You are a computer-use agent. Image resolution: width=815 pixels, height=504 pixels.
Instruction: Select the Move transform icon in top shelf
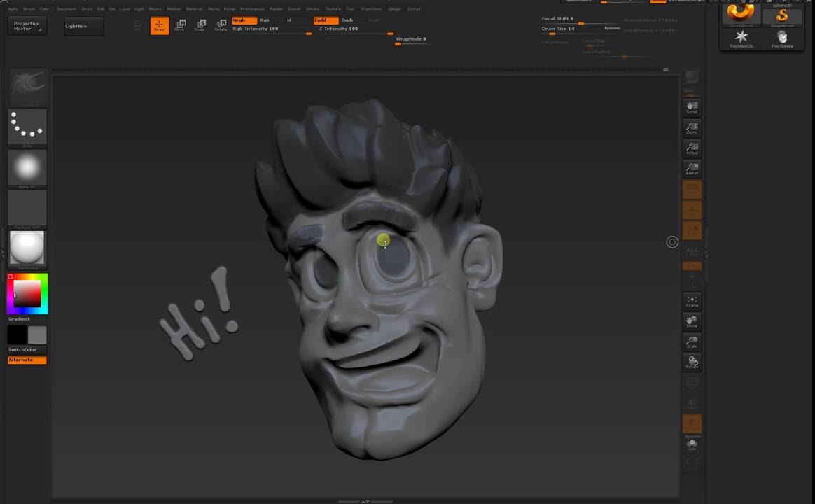pos(179,25)
